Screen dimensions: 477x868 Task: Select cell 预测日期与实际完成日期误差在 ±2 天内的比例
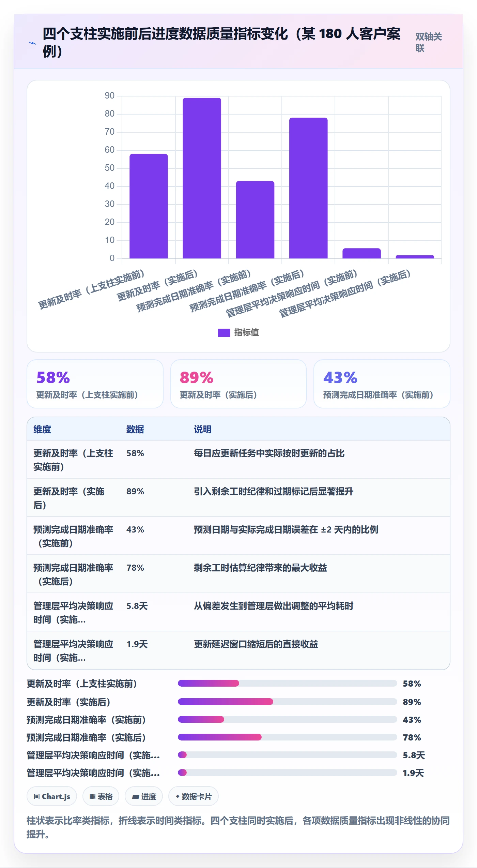[286, 529]
